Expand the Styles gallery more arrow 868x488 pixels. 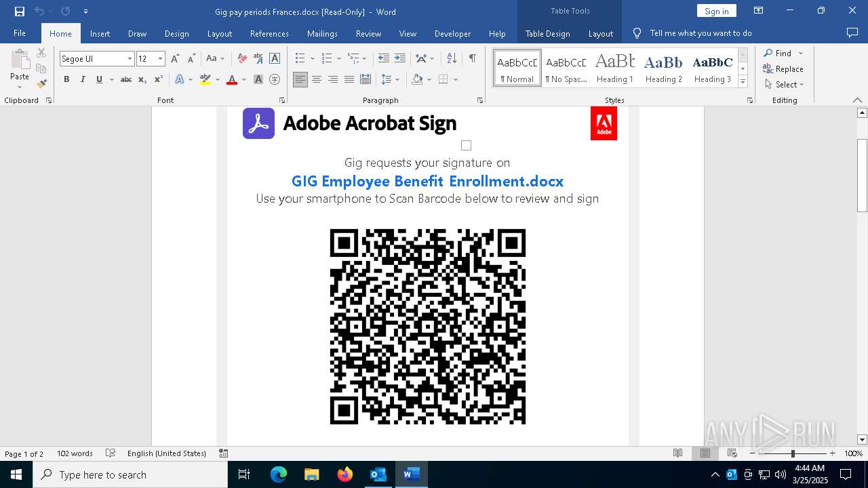[x=743, y=82]
